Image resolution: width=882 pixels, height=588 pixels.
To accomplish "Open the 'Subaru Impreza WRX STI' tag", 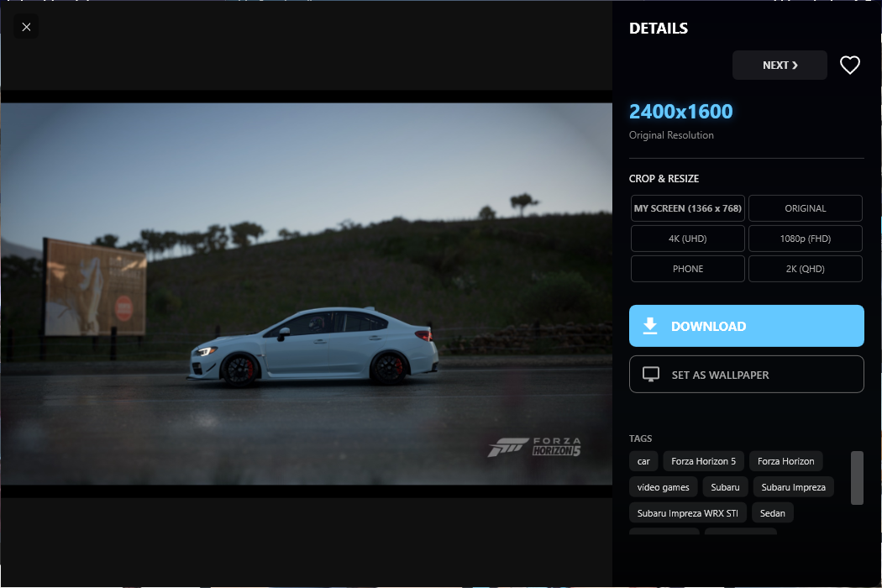I will point(687,513).
